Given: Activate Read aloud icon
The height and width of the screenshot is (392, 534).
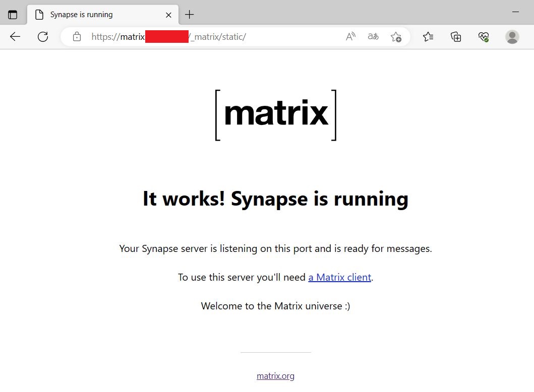Looking at the screenshot, I should point(350,36).
